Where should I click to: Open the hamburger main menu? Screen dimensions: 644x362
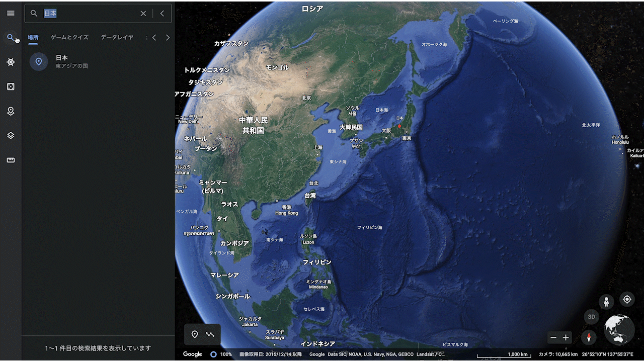pos(11,13)
